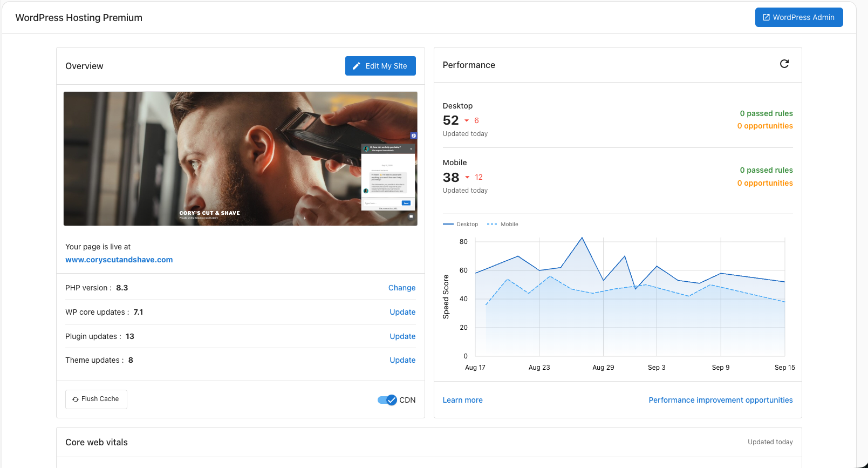Click the Core web vitals heading
This screenshot has height=468, width=868.
[97, 442]
